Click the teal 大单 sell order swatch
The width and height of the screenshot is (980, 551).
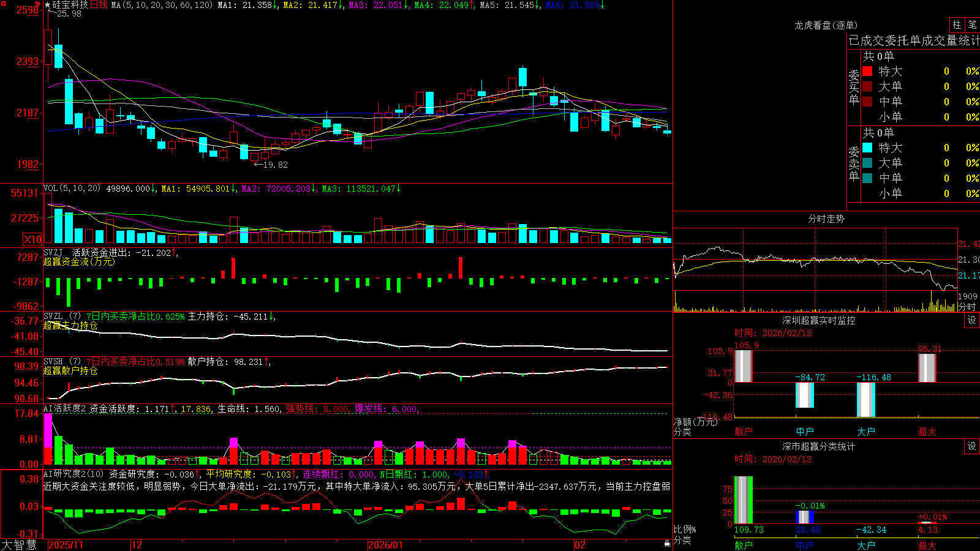[x=867, y=163]
